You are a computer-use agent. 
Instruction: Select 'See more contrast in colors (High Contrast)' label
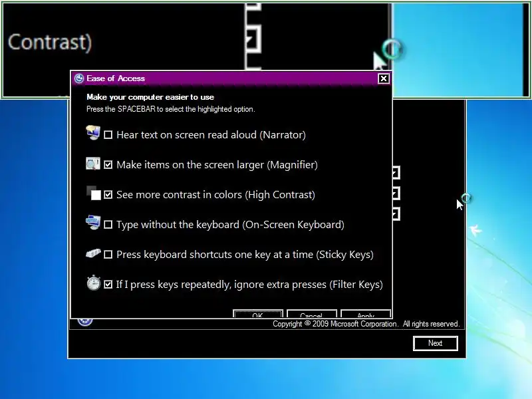coord(215,195)
